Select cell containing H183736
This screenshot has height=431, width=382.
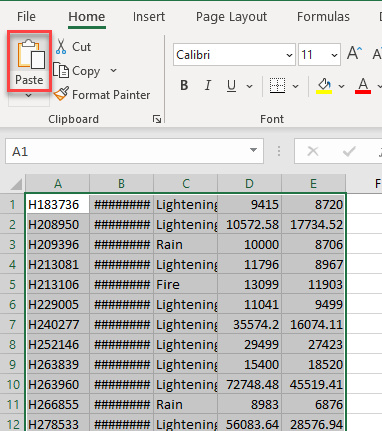click(x=58, y=204)
